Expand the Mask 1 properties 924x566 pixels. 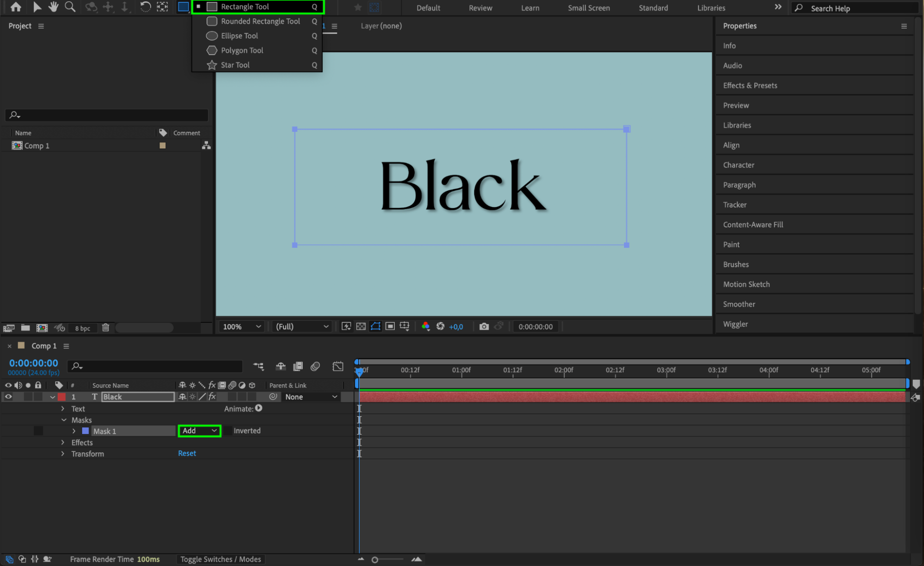(74, 431)
